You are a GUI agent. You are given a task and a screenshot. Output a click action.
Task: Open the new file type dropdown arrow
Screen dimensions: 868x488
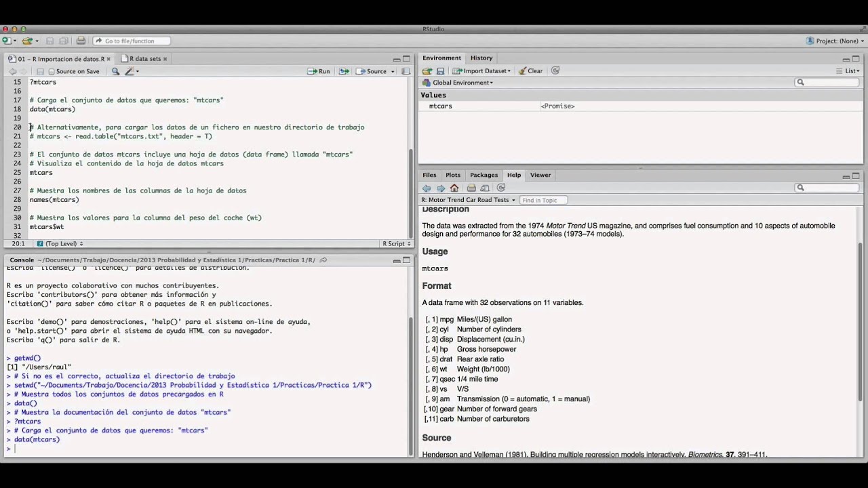(14, 41)
